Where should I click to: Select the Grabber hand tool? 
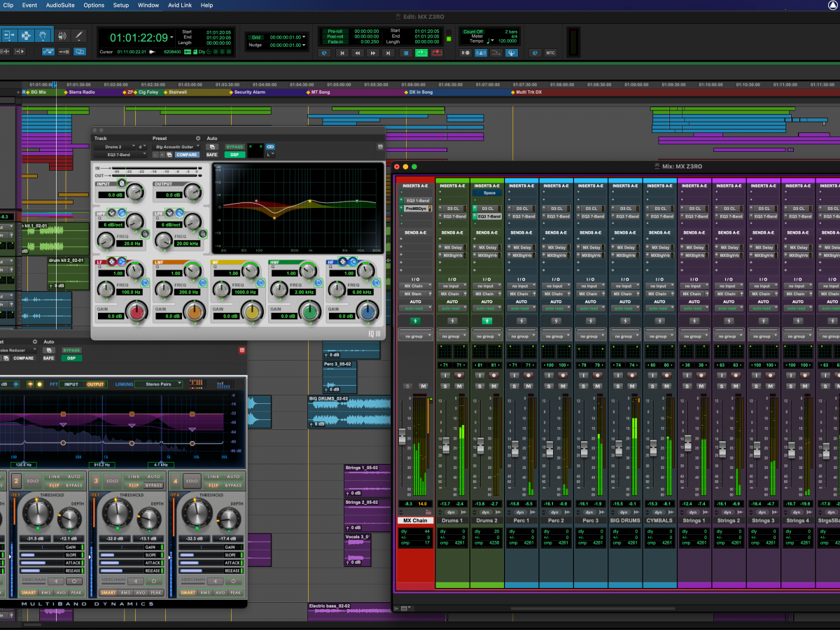[43, 36]
